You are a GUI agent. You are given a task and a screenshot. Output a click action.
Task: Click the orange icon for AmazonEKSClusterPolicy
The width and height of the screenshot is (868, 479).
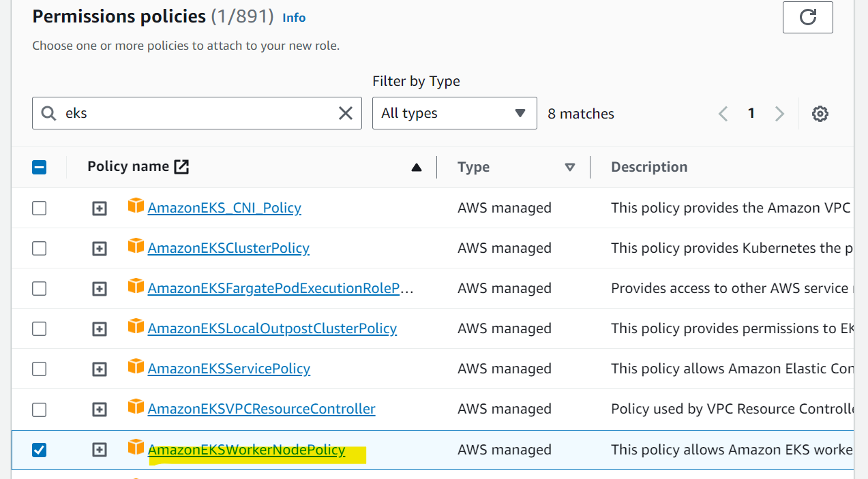pos(136,246)
